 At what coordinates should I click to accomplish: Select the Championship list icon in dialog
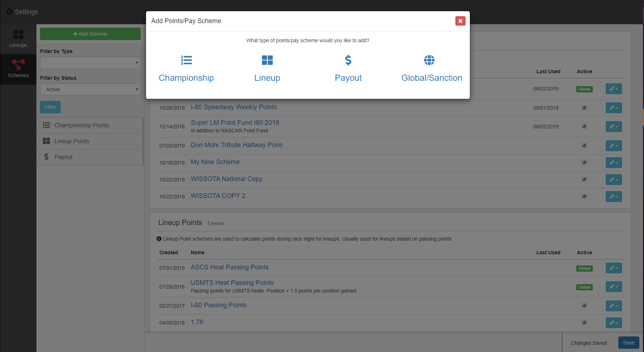[x=186, y=60]
